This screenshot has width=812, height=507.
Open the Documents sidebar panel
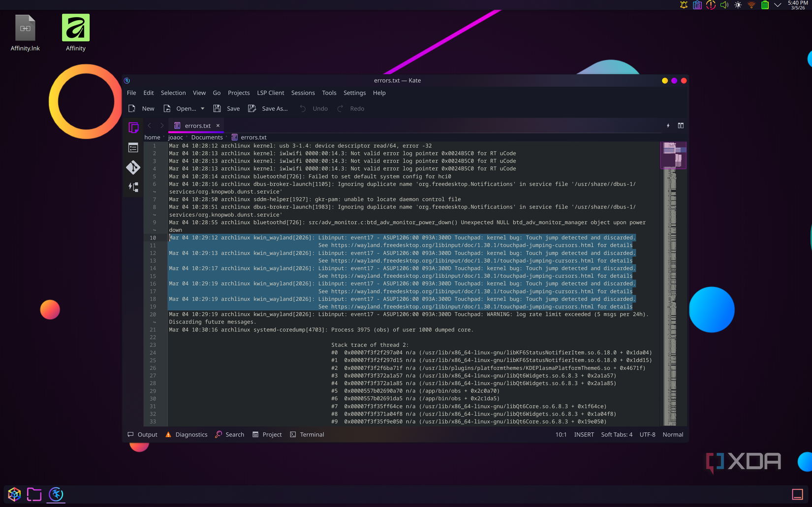[132, 127]
